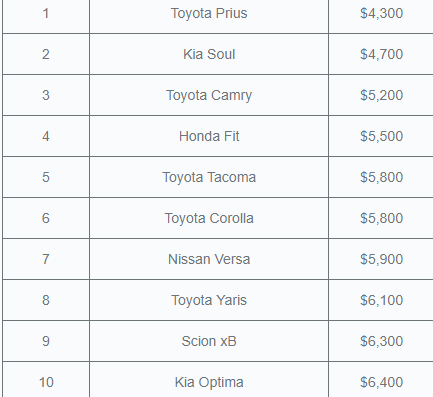Screen dimensions: 433x397
Task: Click the $5,200 price cell
Action: pos(381,95)
